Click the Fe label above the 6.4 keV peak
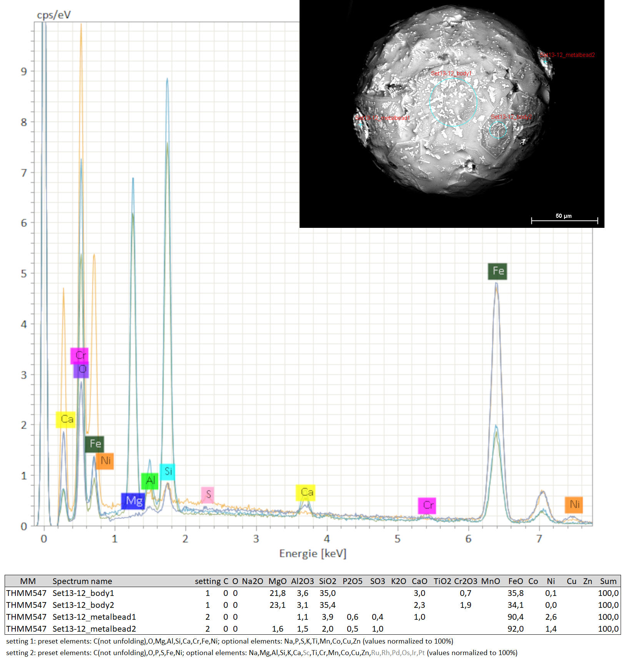Viewport: 631px width, 672px height. click(x=498, y=271)
